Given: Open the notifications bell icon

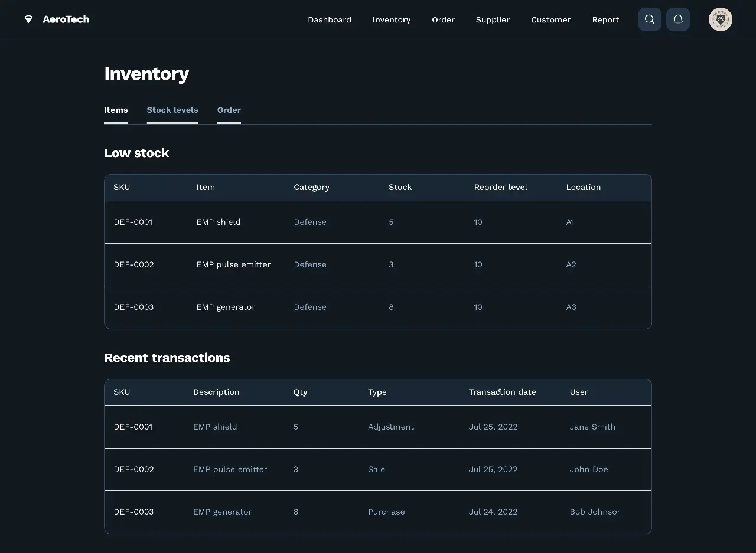Looking at the screenshot, I should click(x=677, y=19).
